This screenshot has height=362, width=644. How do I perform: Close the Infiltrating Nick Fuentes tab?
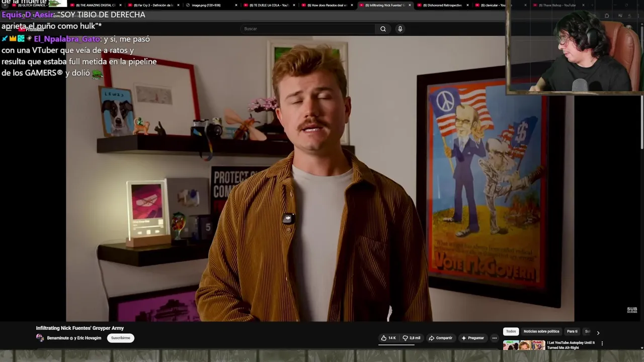pos(410,5)
